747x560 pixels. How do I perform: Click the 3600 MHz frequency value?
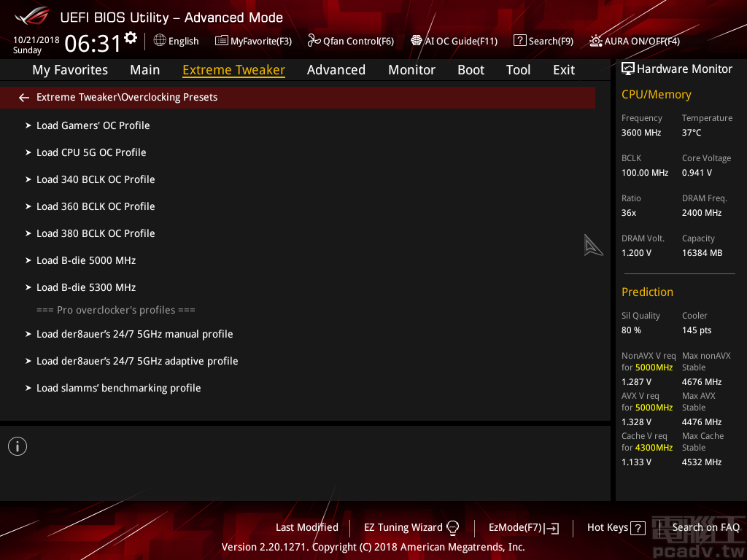click(640, 133)
